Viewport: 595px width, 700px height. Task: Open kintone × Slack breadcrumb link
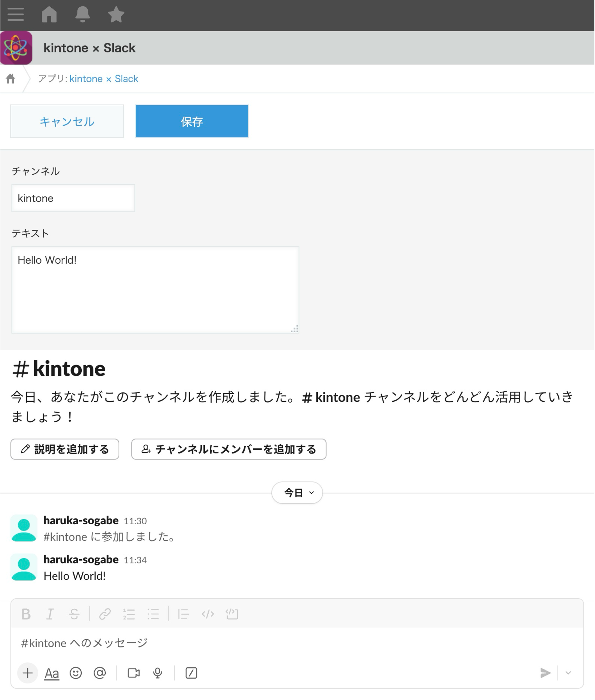(104, 79)
